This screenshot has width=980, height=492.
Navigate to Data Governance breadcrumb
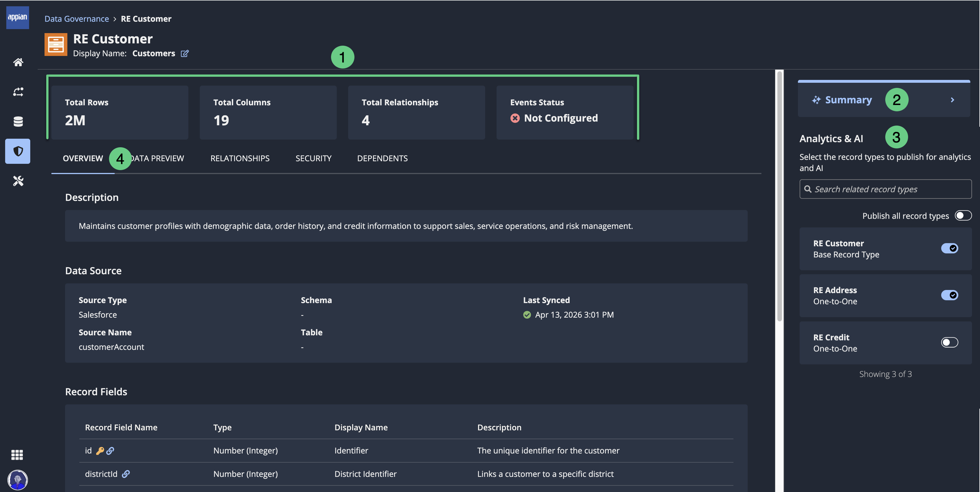76,19
